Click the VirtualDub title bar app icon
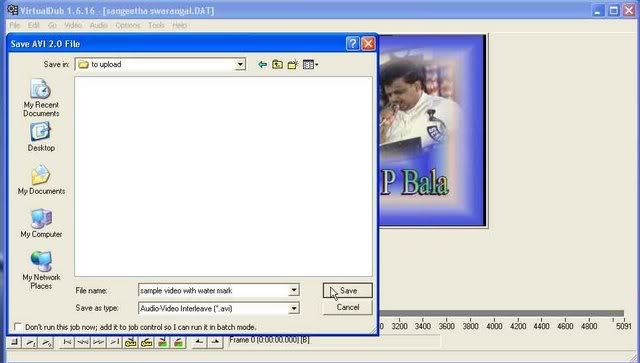 pos(13,9)
